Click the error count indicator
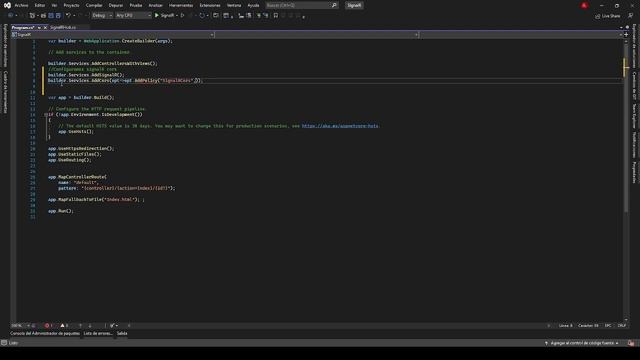Screen dimensions: 640x360 coord(49,326)
